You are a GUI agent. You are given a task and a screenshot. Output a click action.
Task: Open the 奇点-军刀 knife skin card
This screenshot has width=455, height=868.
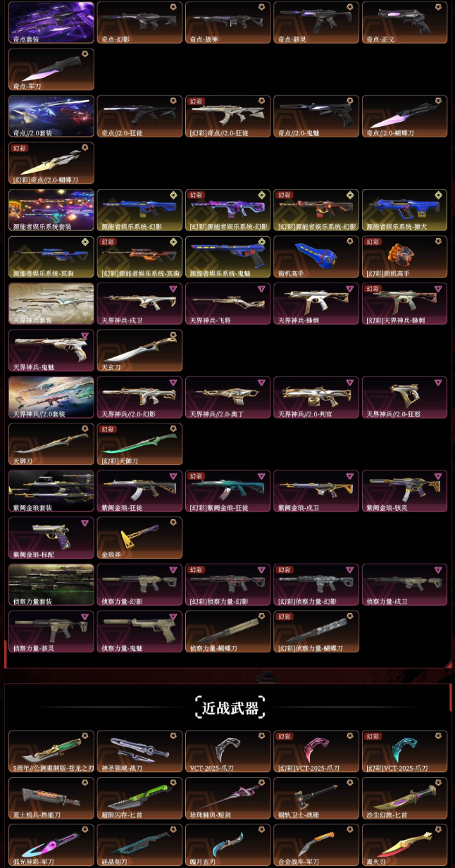[x=51, y=69]
